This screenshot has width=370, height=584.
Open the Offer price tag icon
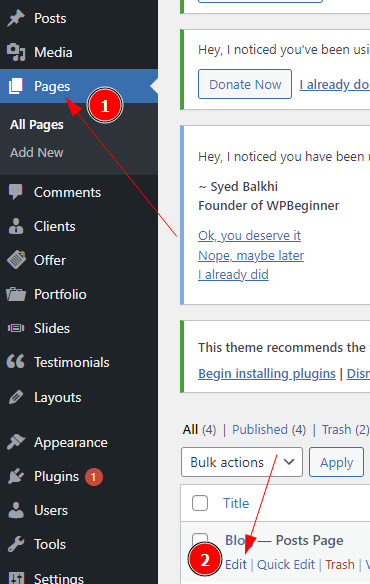pos(16,260)
